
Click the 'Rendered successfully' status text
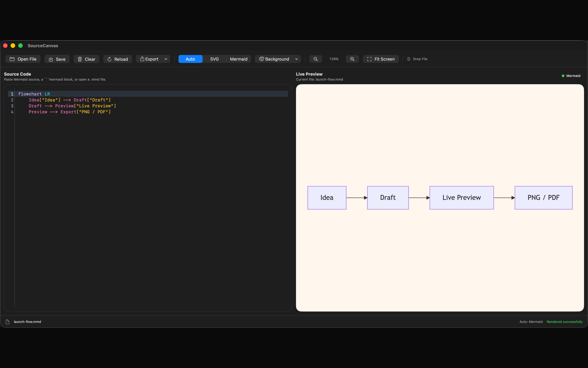coord(565,322)
